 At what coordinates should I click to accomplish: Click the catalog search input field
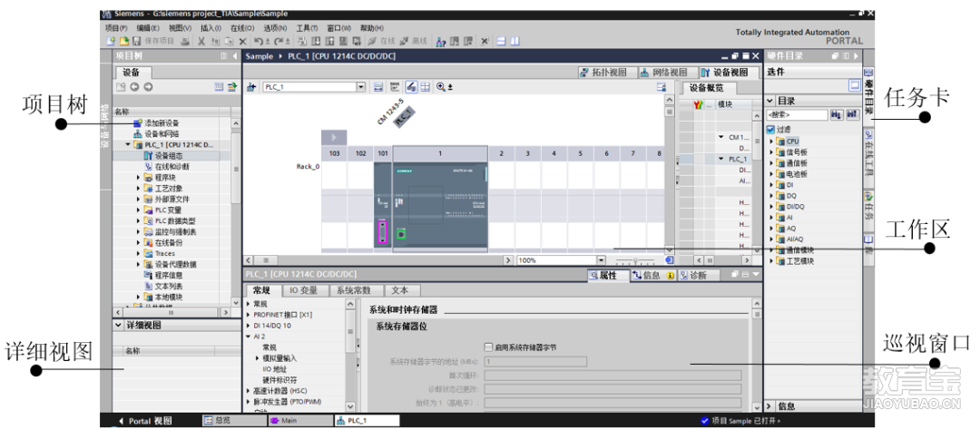point(796,115)
